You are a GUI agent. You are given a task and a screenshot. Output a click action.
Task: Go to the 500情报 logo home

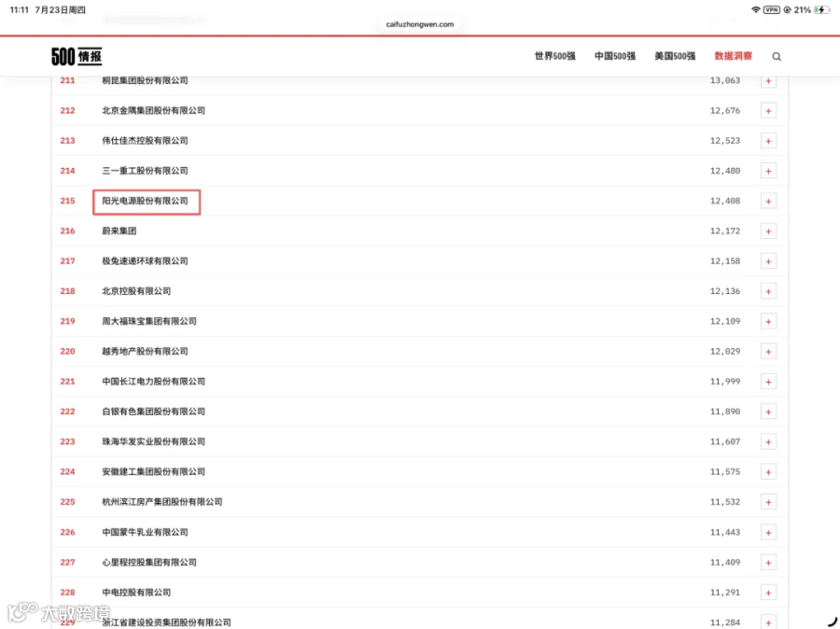77,56
